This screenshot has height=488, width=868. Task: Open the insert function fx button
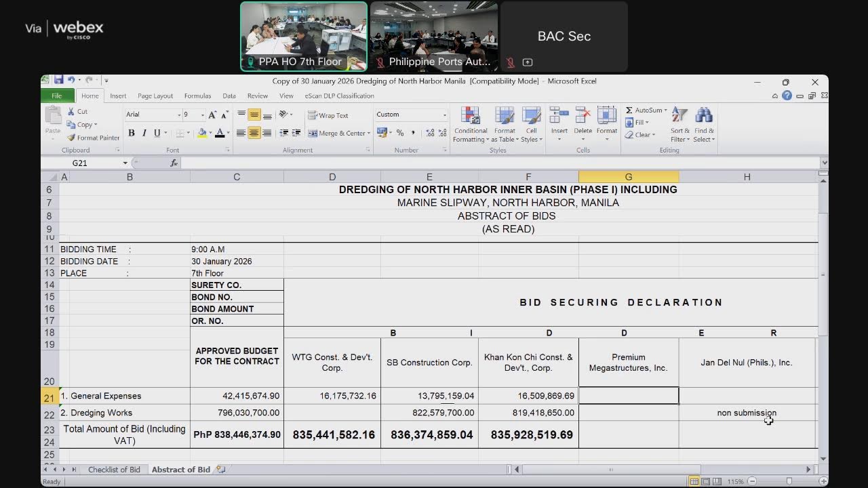[x=174, y=163]
